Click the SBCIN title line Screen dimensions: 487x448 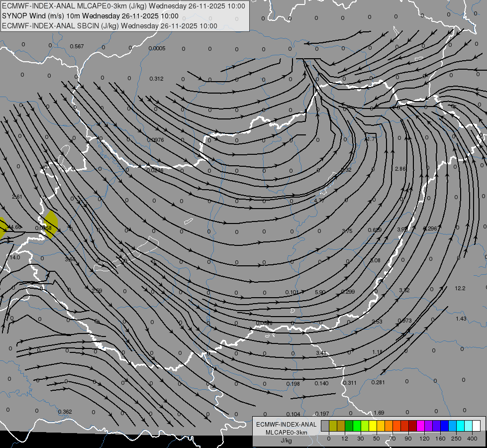pyautogui.click(x=109, y=26)
